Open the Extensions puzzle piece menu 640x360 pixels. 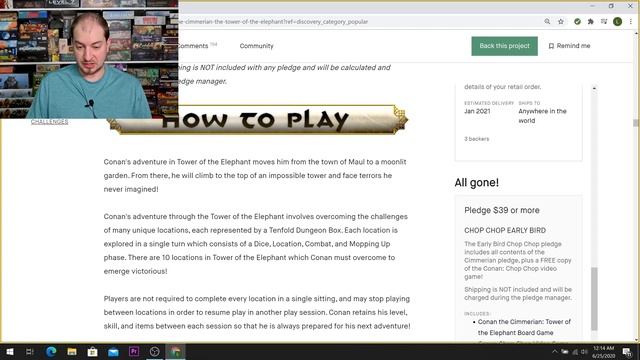[x=591, y=22]
